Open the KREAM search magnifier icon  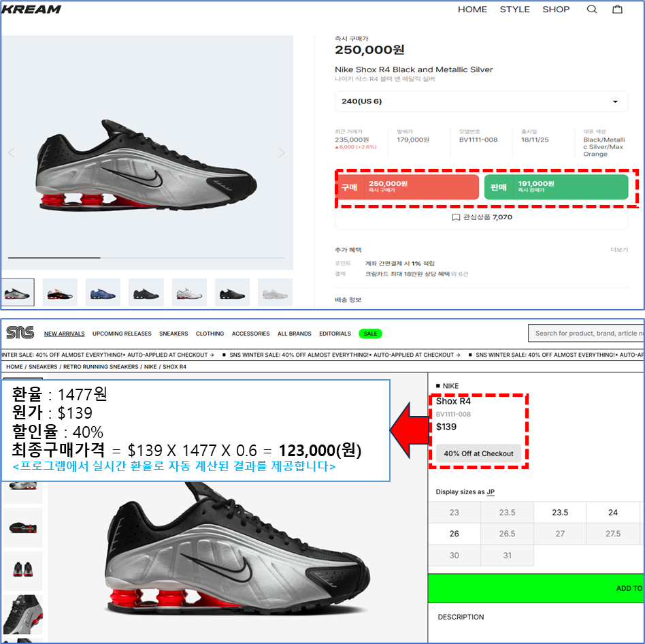pos(591,9)
